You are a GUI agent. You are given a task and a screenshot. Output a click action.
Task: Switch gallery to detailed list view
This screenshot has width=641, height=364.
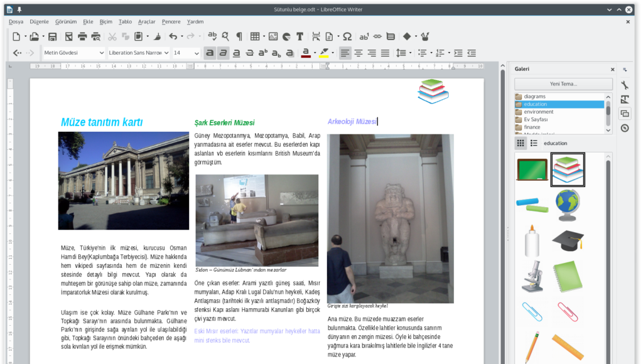tap(534, 143)
